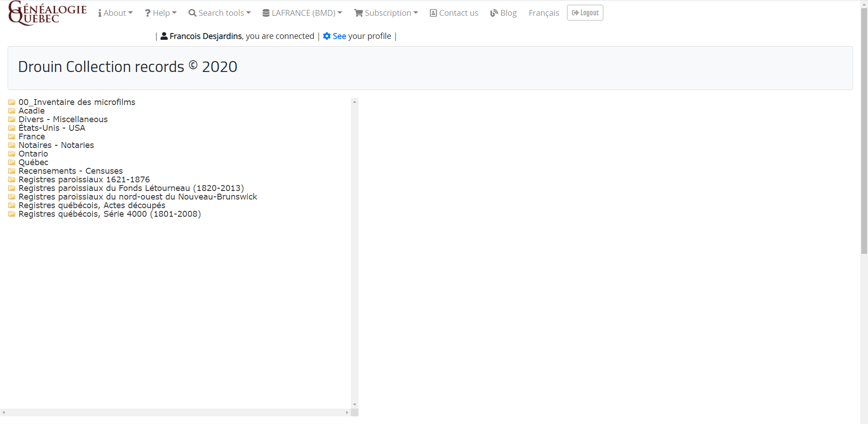Click the Généalogie Québec logo
This screenshot has height=424, width=868.
tap(47, 13)
